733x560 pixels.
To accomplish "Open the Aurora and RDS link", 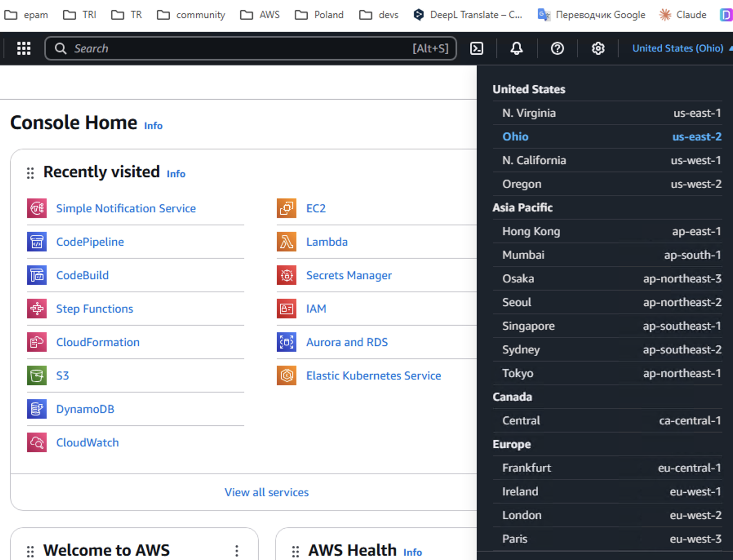I will (x=347, y=342).
